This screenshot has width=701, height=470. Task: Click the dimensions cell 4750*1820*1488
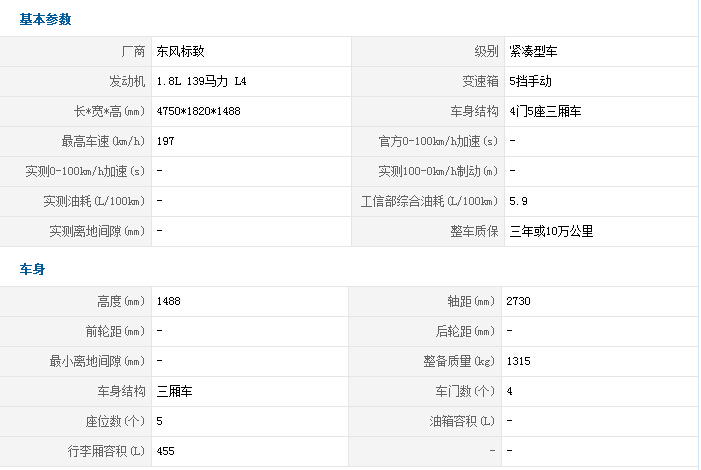point(199,111)
